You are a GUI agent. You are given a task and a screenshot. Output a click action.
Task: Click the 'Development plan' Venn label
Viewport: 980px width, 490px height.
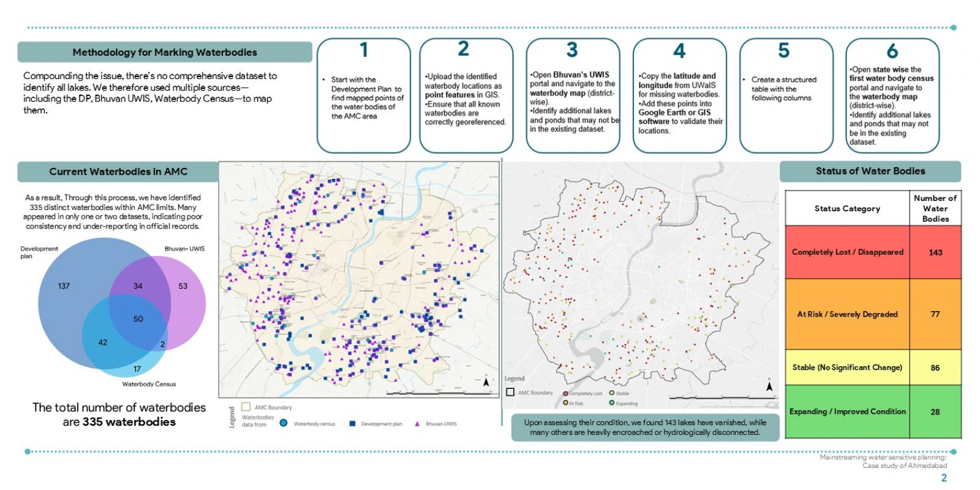[x=39, y=252]
